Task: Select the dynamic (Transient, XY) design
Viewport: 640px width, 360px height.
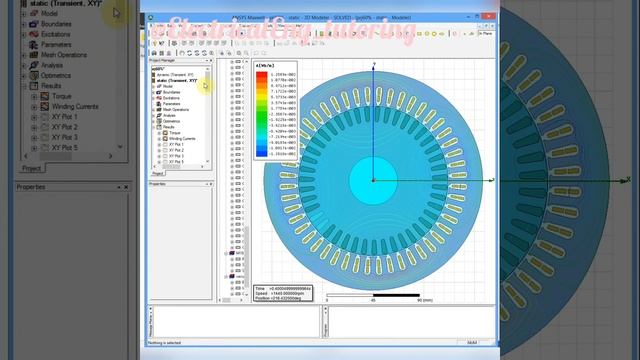Action: click(175, 75)
